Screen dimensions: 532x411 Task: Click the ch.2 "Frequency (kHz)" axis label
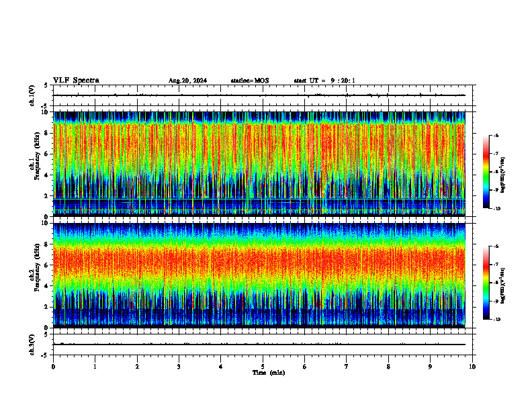point(37,267)
